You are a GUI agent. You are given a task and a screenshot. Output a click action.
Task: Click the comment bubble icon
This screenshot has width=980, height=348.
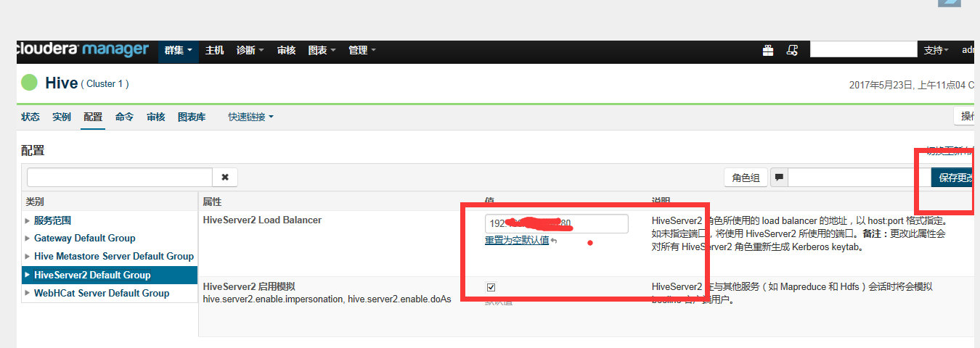tap(779, 177)
